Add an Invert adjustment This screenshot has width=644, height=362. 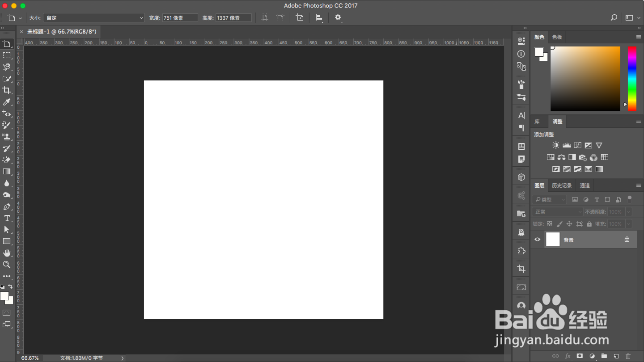[x=556, y=169]
